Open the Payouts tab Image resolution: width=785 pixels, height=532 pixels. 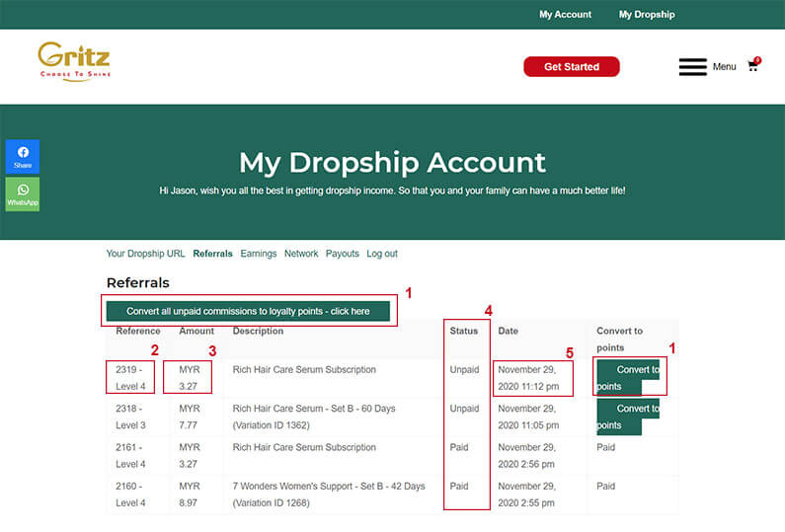[343, 254]
